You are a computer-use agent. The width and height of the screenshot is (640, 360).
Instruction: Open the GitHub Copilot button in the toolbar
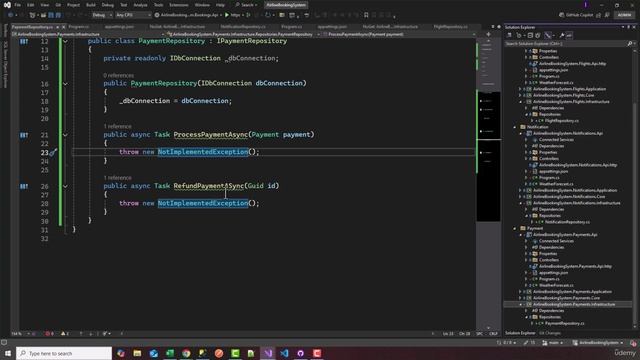tap(576, 15)
